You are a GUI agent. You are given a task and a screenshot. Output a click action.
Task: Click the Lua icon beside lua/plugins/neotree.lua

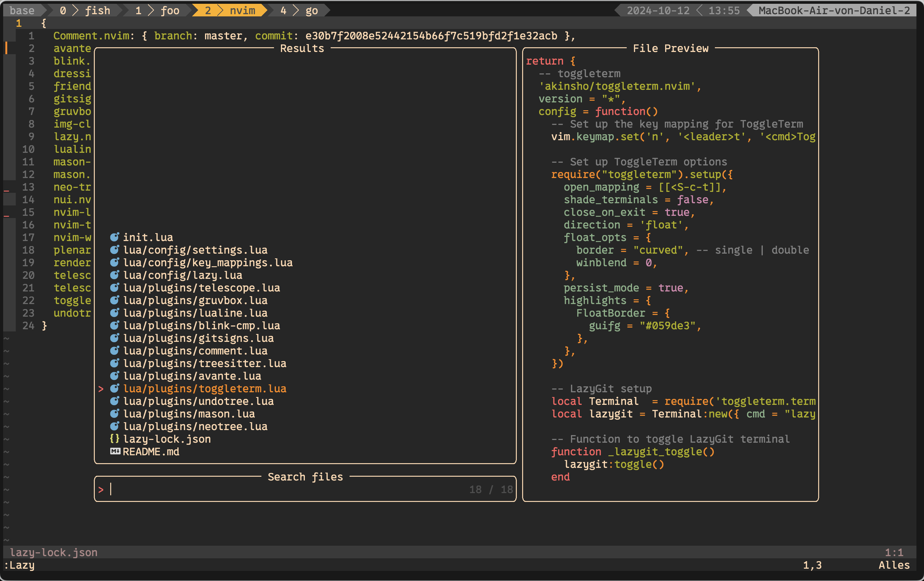point(114,426)
